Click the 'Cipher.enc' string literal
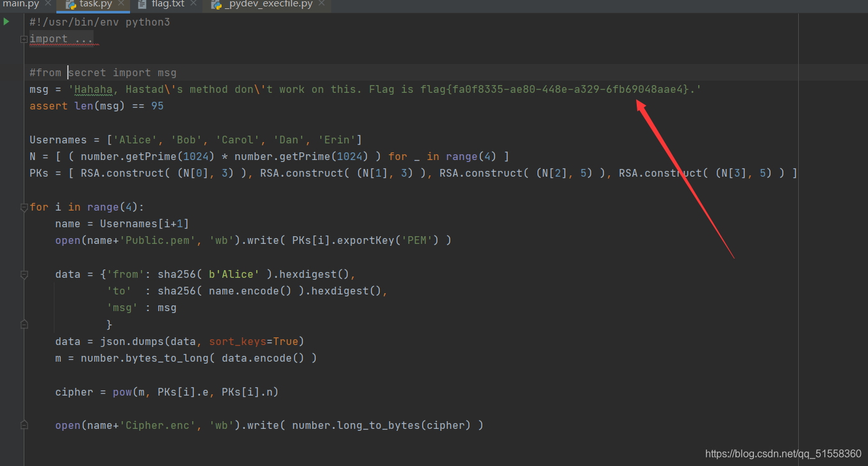The width and height of the screenshot is (868, 466). [158, 426]
